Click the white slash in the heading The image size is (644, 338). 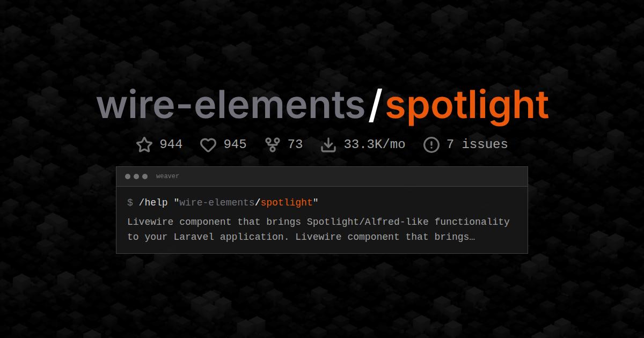tap(376, 105)
